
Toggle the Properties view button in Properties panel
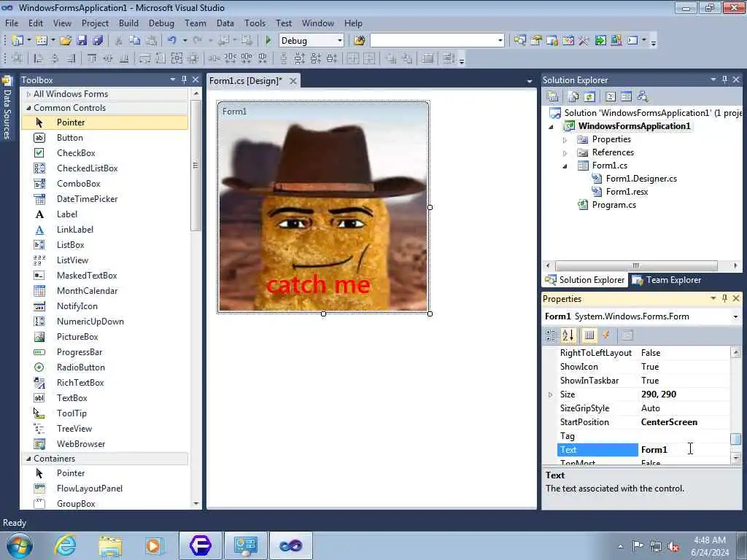click(x=589, y=335)
